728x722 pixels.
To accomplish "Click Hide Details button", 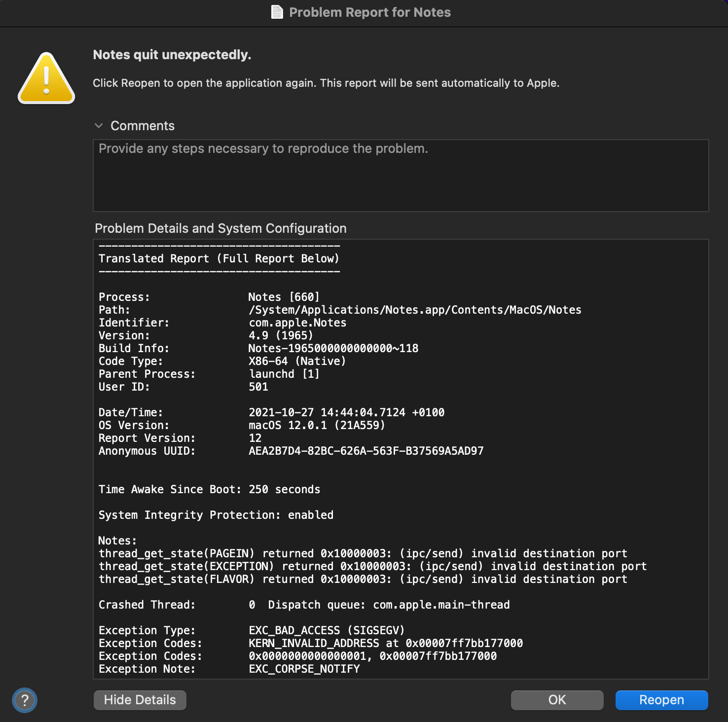I will point(140,700).
